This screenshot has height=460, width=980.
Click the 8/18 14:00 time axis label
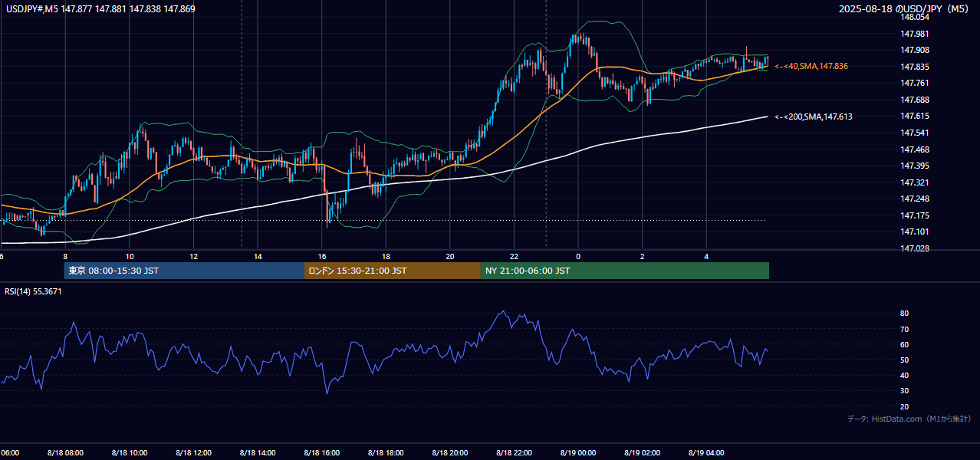(258, 452)
